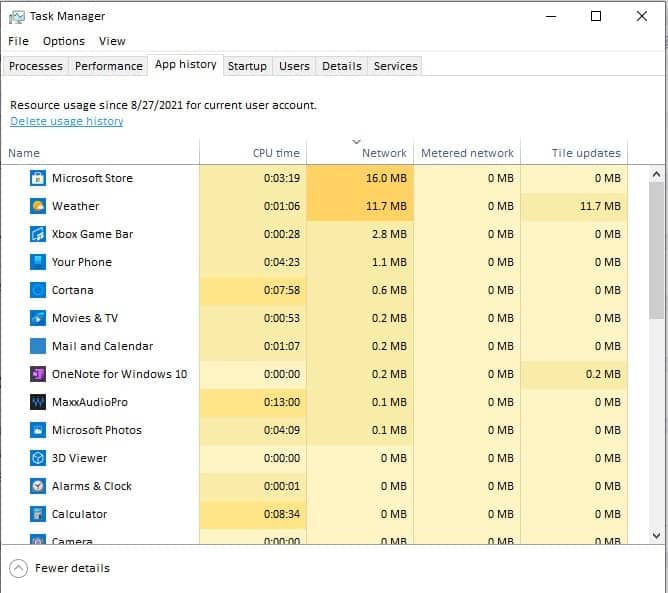Click the 0:13:00 CPU time value
Image resolution: width=668 pixels, height=593 pixels.
pyautogui.click(x=282, y=402)
